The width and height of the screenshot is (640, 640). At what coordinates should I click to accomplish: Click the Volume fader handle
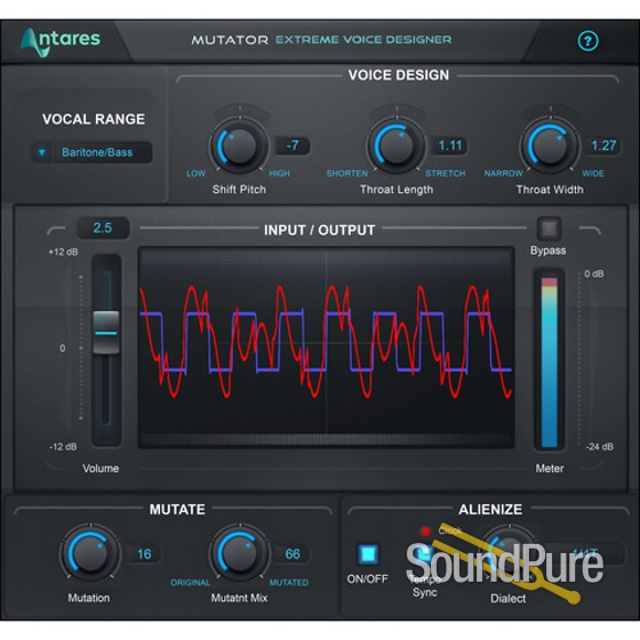pyautogui.click(x=106, y=332)
